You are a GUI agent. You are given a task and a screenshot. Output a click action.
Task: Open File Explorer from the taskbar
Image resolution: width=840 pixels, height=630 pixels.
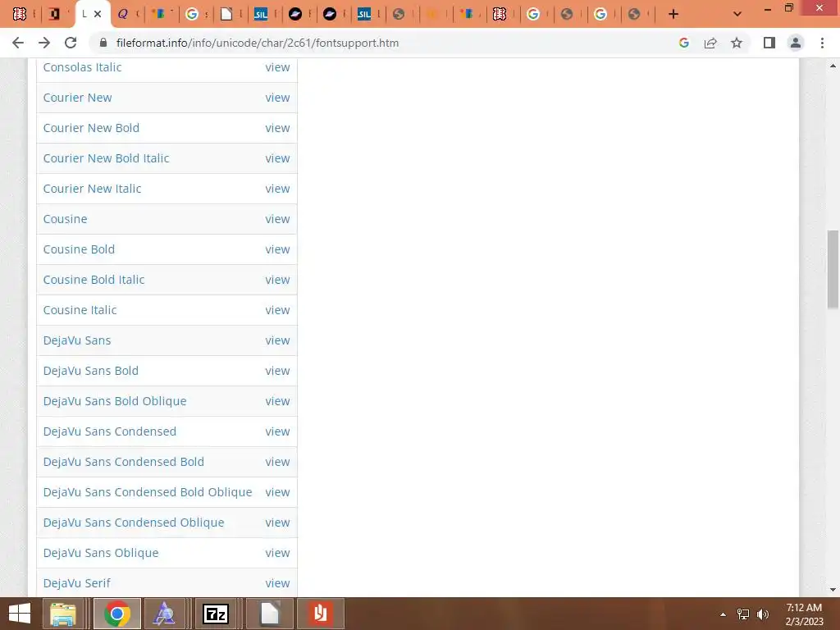tap(63, 614)
